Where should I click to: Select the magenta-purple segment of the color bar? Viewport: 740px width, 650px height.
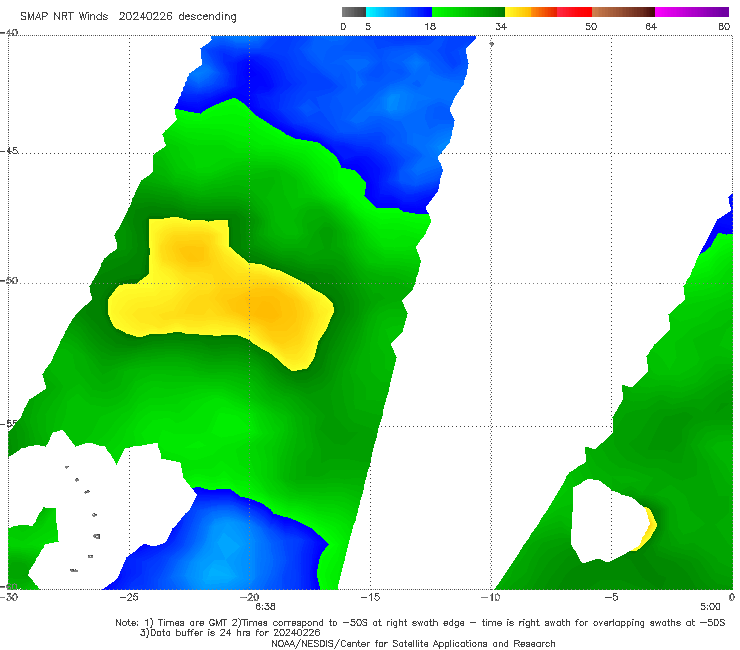tap(692, 12)
